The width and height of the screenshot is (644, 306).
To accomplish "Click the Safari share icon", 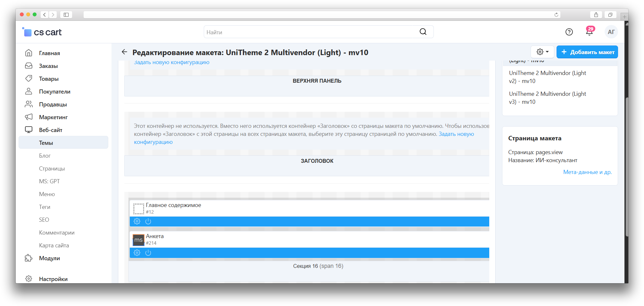I will 596,15.
